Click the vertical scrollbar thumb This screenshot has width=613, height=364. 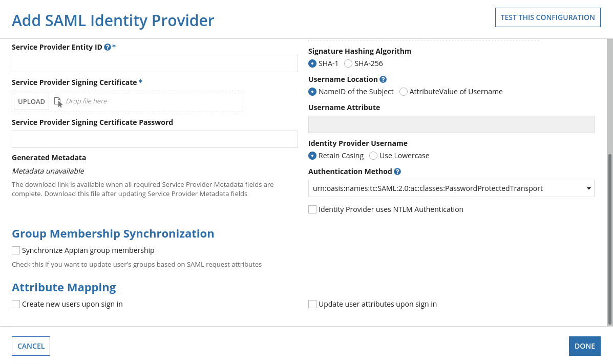pos(609,239)
